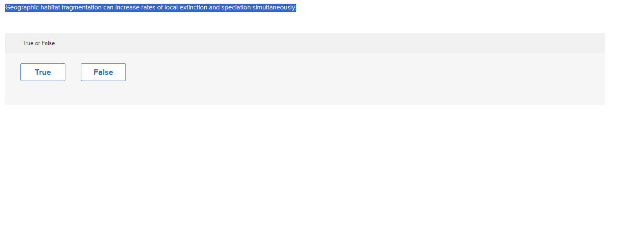Click the word 'extinction' in the question
The width and height of the screenshot is (644, 250).
click(193, 7)
